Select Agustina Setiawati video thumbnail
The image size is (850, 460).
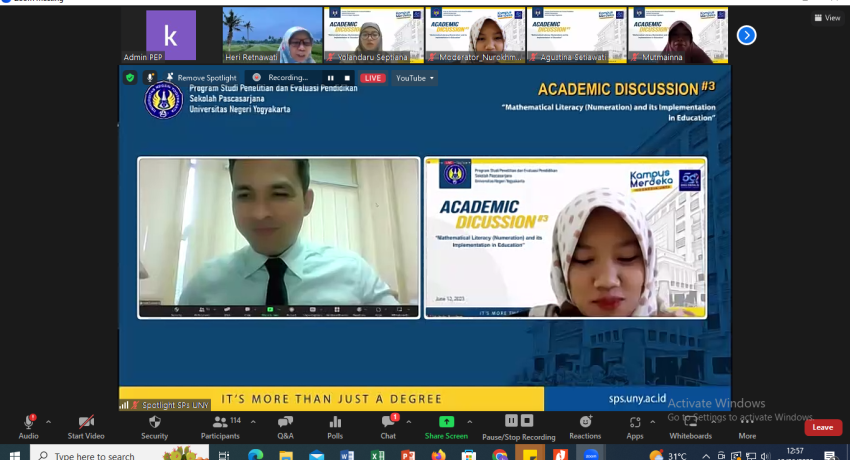576,35
